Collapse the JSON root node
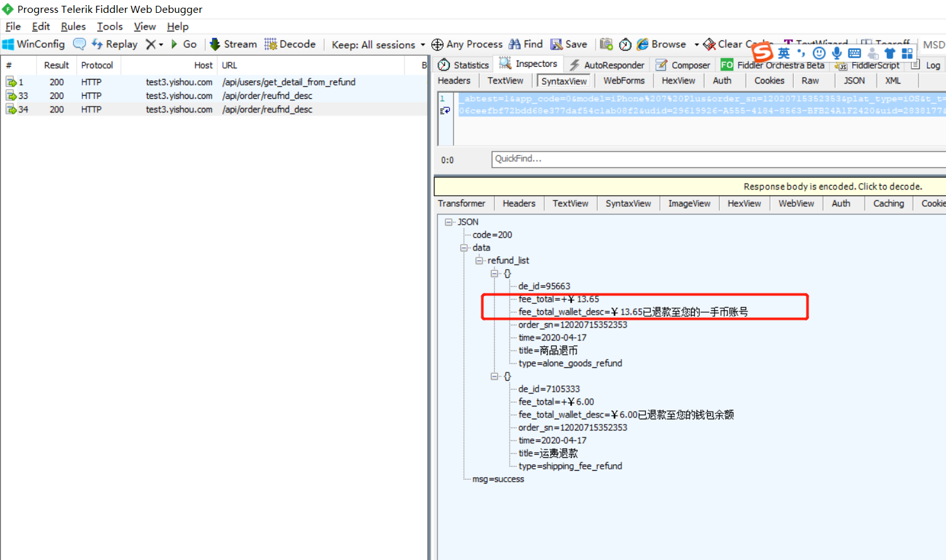 [x=449, y=222]
